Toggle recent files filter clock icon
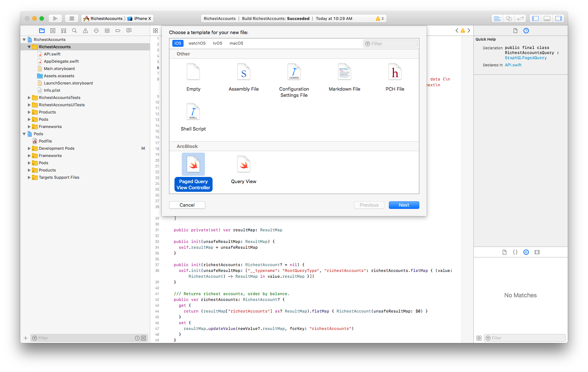Screen dimensions: 588x372 [x=137, y=338]
